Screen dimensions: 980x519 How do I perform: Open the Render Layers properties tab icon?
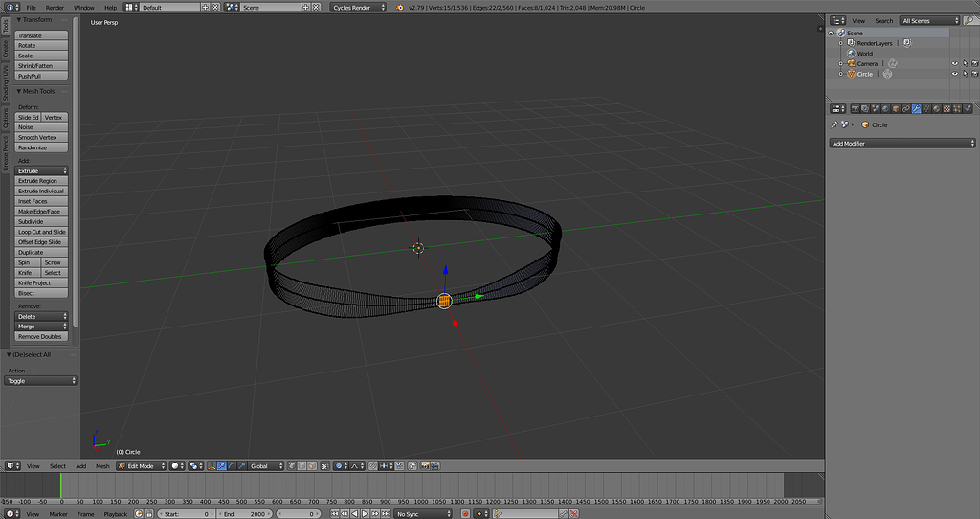(865, 109)
